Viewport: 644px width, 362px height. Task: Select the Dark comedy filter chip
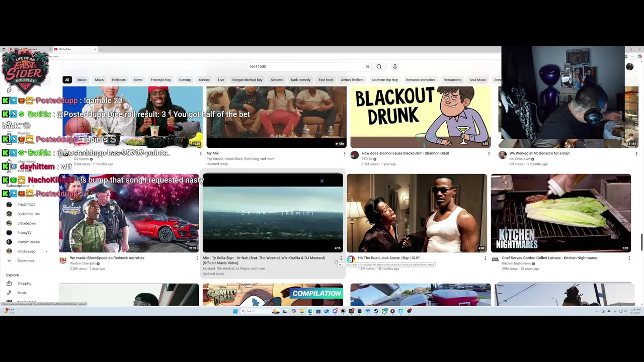301,80
